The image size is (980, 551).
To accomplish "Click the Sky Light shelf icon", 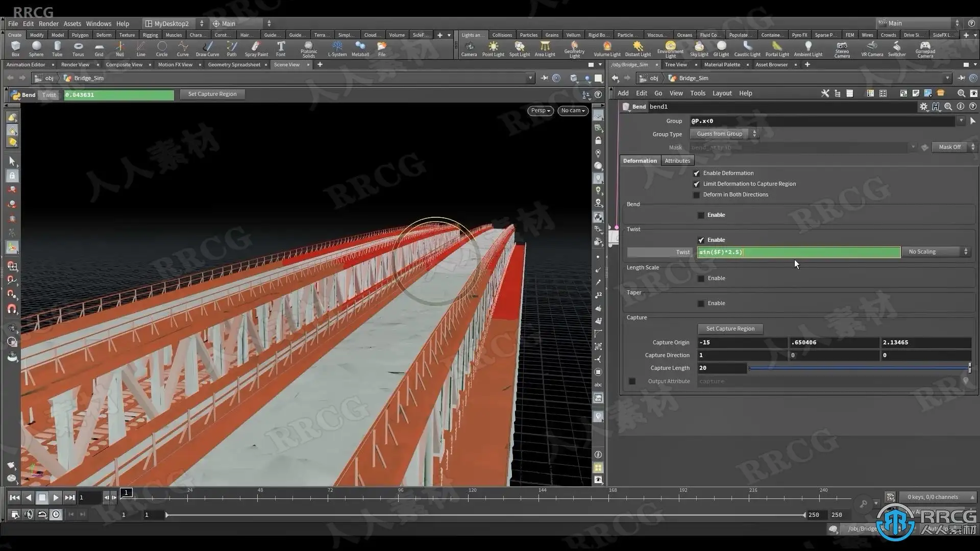I will coord(699,48).
